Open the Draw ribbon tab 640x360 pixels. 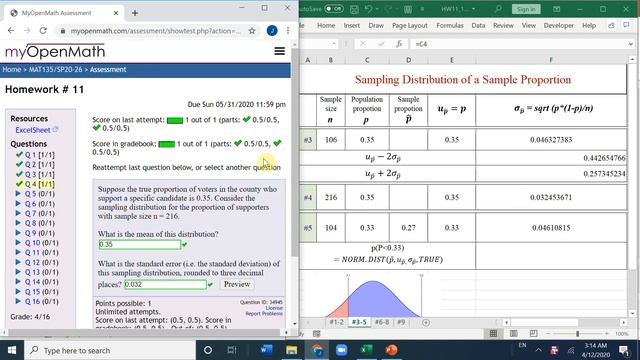[376, 25]
